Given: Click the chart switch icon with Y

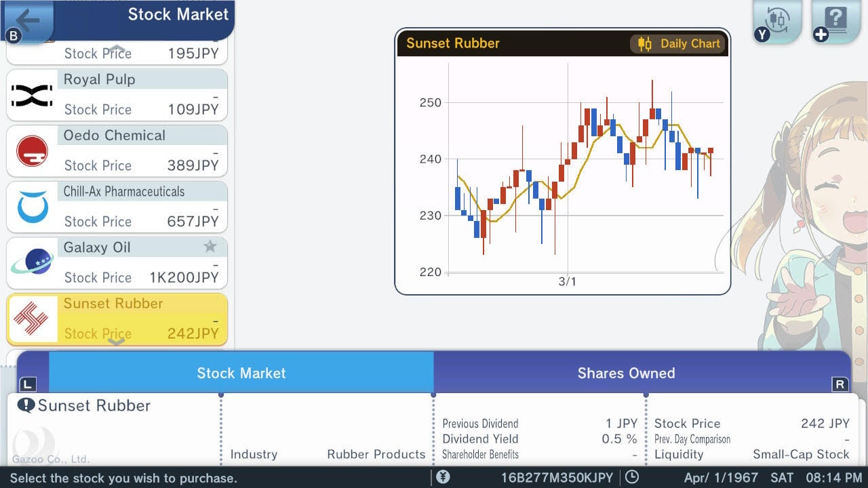Looking at the screenshot, I should (x=777, y=20).
